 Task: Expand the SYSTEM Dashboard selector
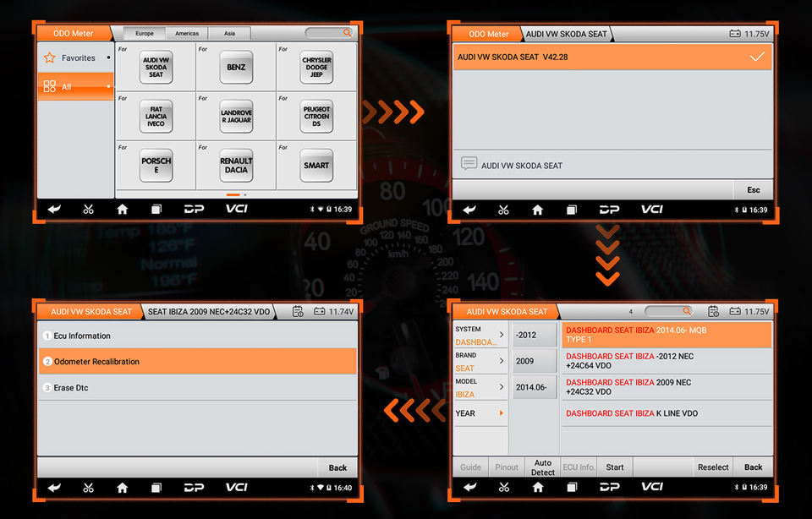[x=480, y=336]
